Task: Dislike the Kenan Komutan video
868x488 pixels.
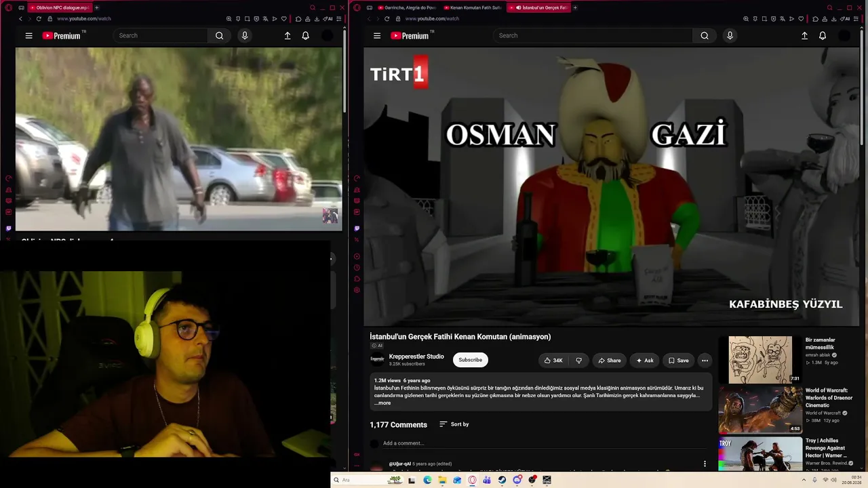Action: (578, 361)
